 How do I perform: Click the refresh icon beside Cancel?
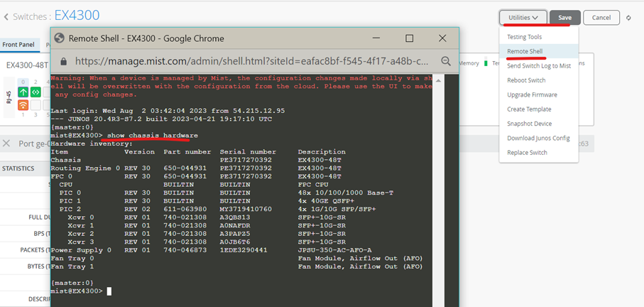[x=628, y=18]
